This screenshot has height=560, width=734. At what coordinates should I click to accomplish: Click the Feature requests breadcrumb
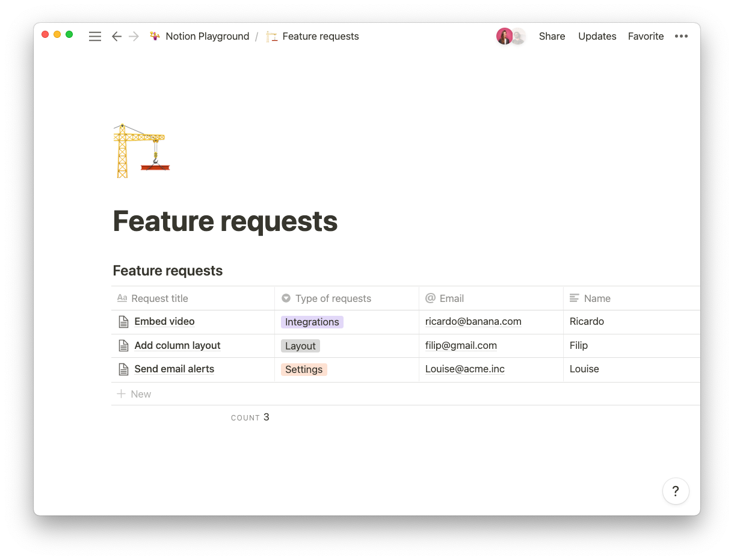[313, 37]
